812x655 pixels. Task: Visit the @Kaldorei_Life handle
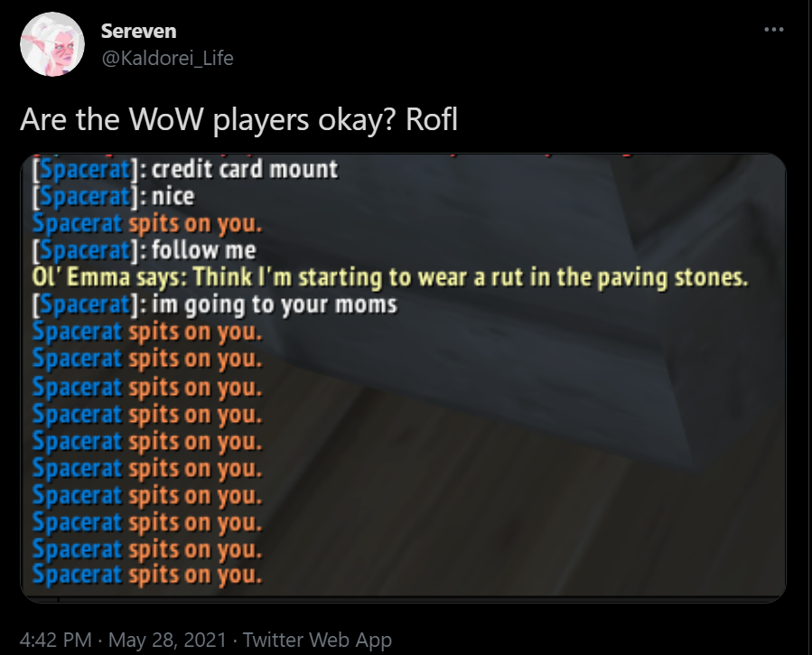(x=168, y=58)
